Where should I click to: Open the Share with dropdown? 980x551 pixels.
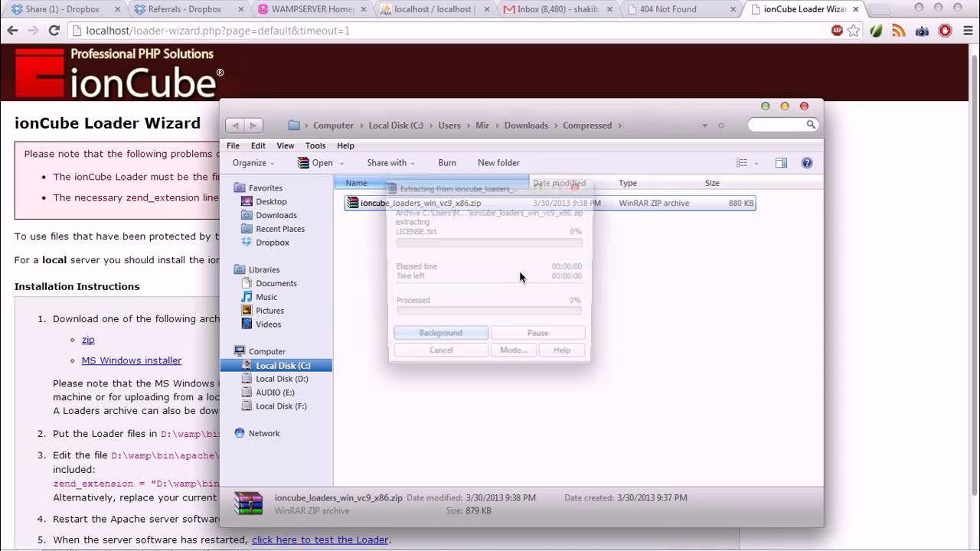coord(390,163)
